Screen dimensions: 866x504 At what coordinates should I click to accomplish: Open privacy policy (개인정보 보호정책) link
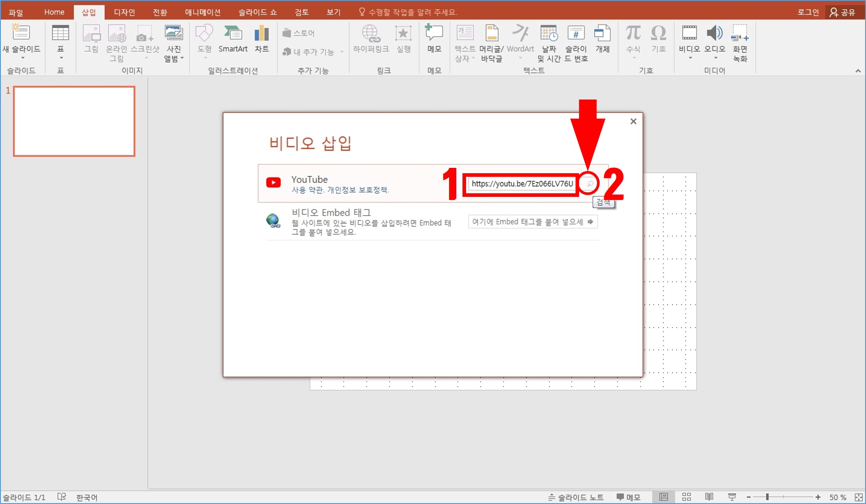tap(357, 190)
